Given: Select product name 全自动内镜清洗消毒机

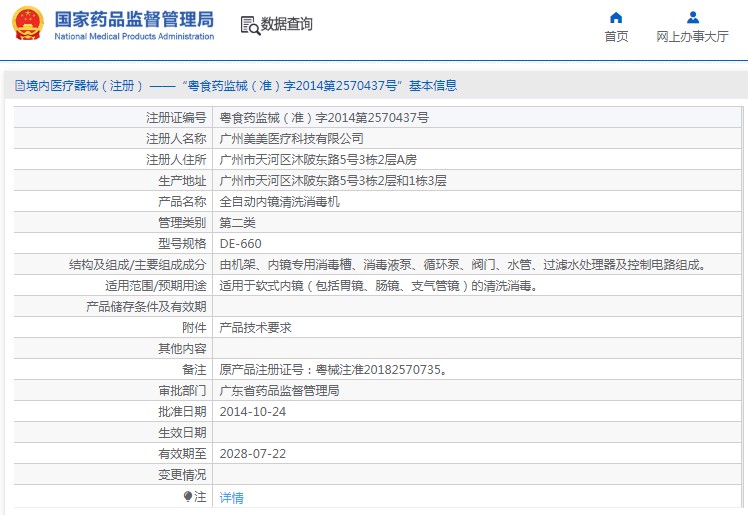Looking at the screenshot, I should click(280, 202).
